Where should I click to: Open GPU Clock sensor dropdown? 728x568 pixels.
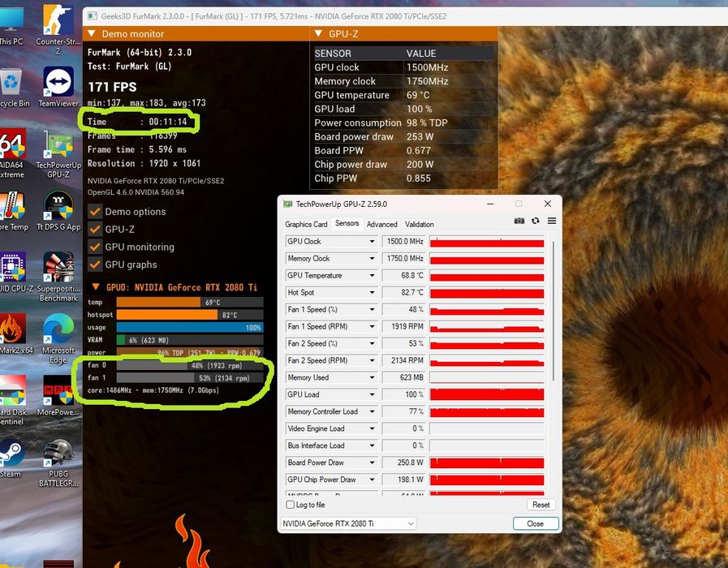coord(372,241)
